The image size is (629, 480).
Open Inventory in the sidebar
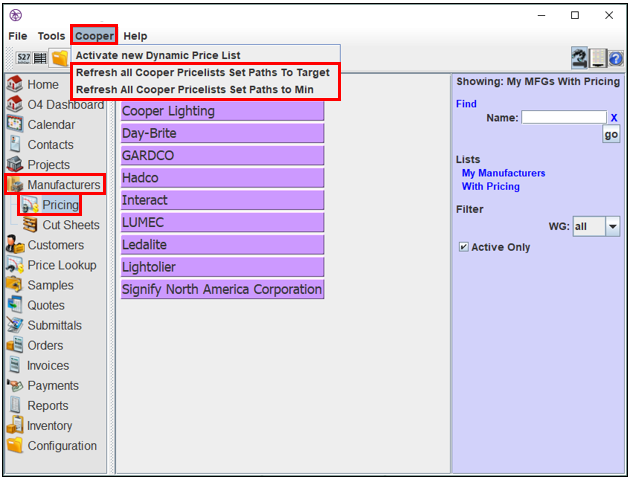coord(39,425)
